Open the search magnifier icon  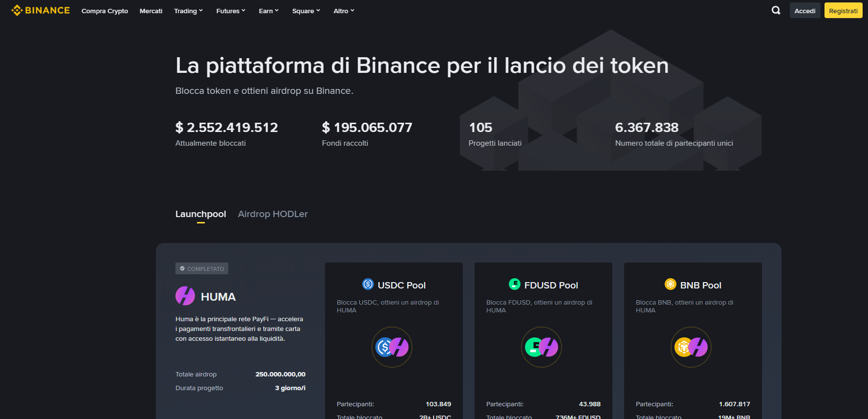click(x=776, y=10)
